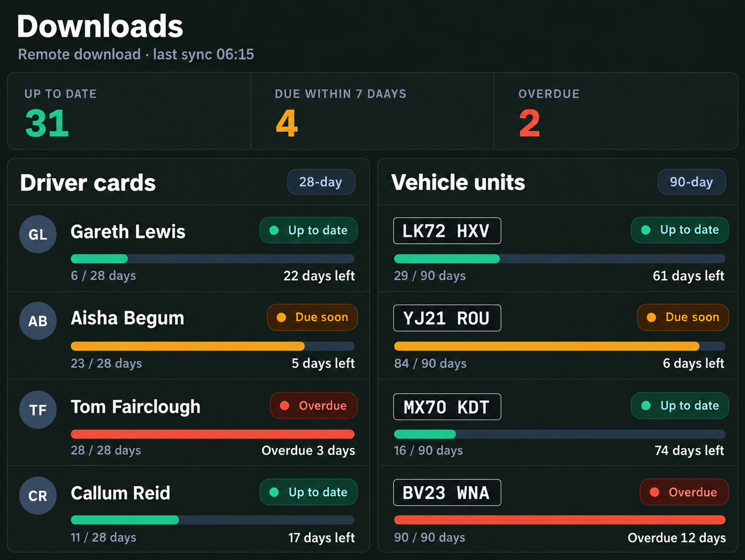Click the TF avatar for Tom Fairclough
Image resolution: width=745 pixels, height=560 pixels.
pyautogui.click(x=38, y=410)
